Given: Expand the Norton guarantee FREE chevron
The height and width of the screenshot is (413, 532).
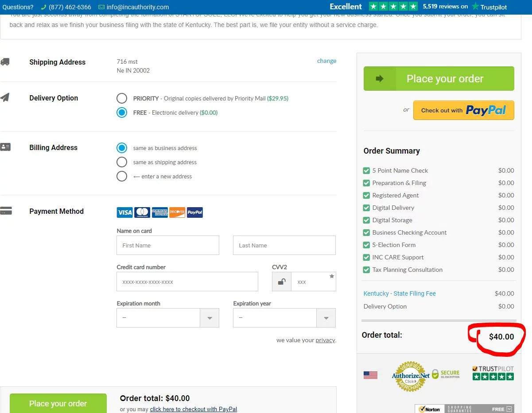Looking at the screenshot, I should (x=509, y=409).
